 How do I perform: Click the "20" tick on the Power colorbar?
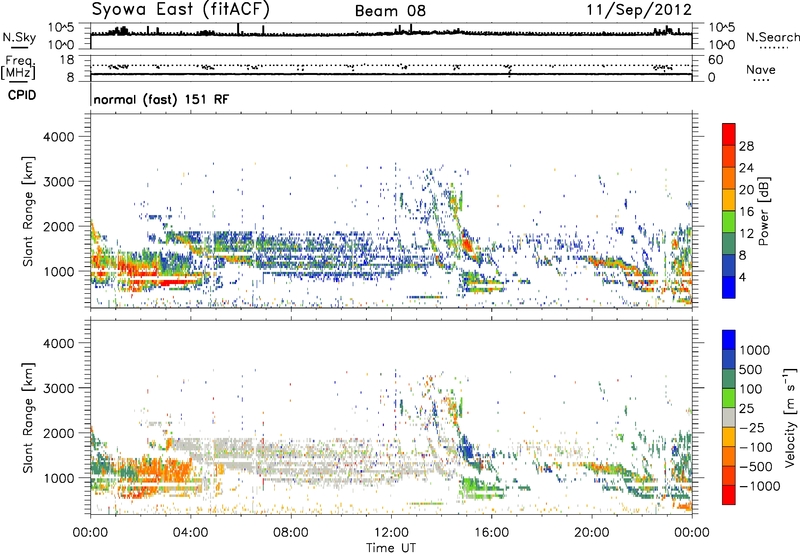(746, 190)
